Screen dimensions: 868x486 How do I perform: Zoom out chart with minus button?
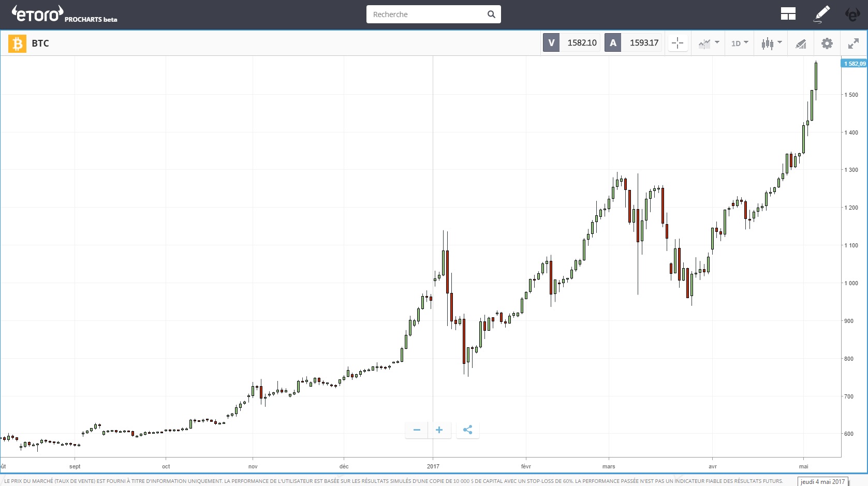pos(417,430)
